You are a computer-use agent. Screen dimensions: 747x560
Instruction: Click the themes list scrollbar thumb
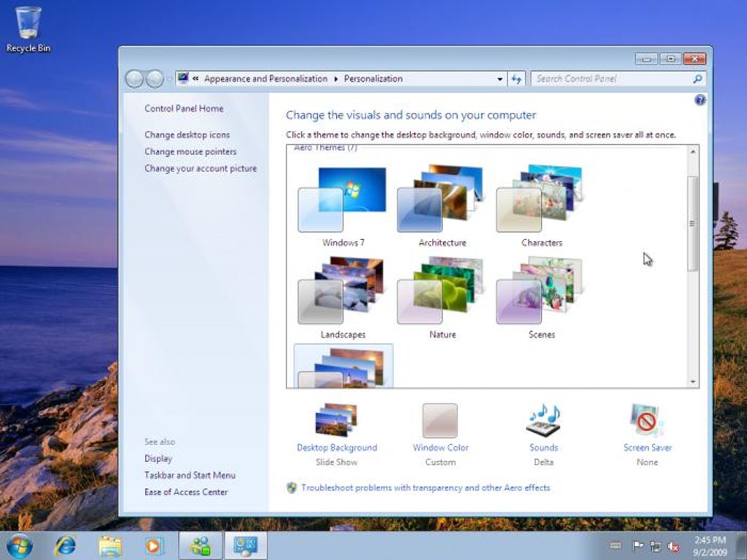(x=693, y=223)
